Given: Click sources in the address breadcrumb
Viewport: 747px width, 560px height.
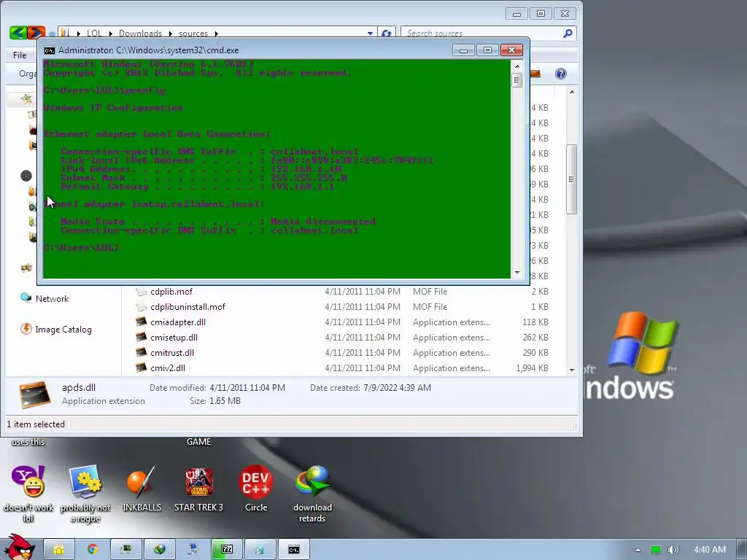Looking at the screenshot, I should [193, 34].
